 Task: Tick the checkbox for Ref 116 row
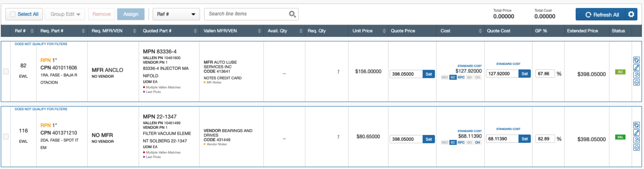6,137
